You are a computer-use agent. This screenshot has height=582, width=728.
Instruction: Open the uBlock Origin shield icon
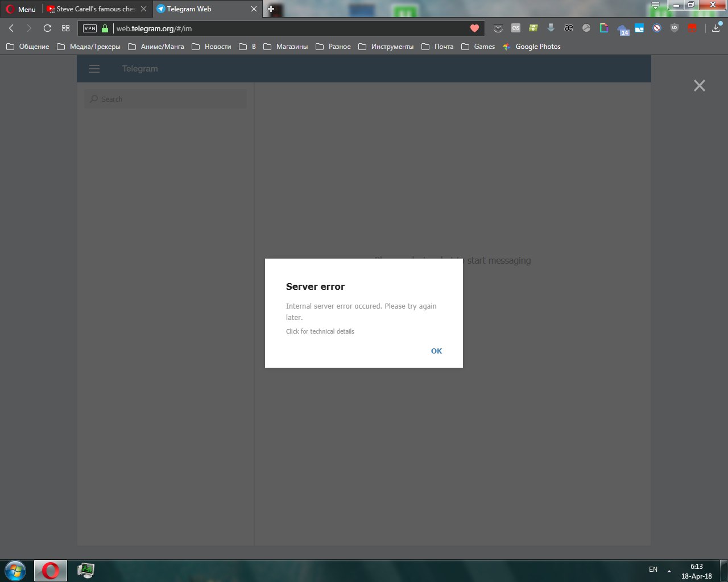[675, 28]
